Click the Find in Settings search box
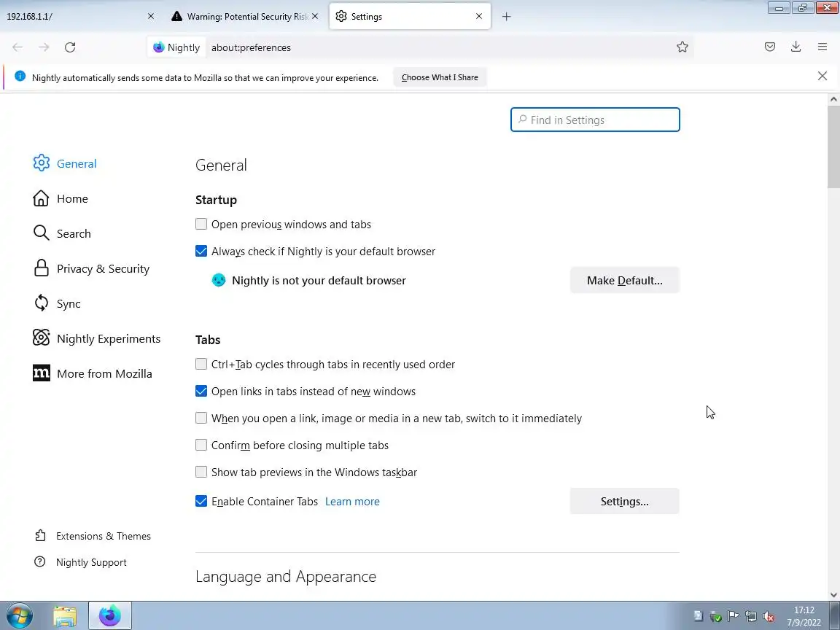This screenshot has width=840, height=630. click(595, 120)
